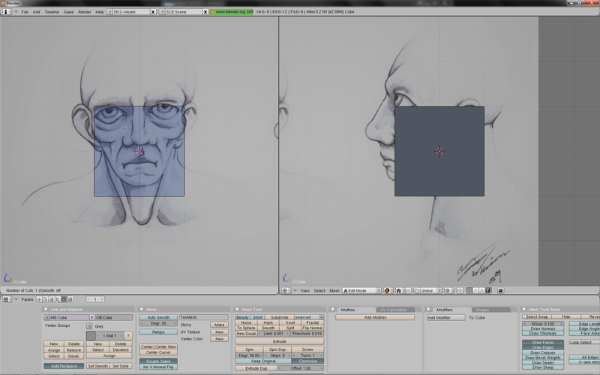Click the screen browse icon beside SR:2-Model
600x375 pixels.
pos(109,12)
